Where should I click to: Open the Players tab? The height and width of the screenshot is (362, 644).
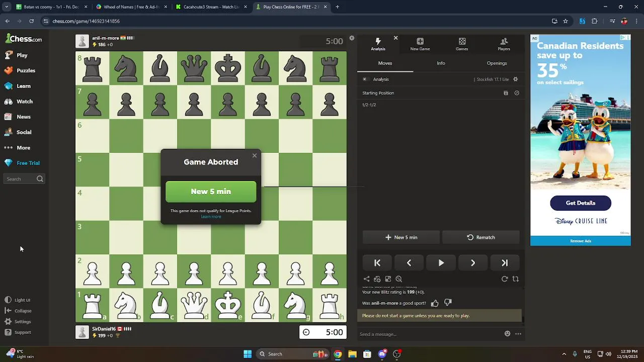click(x=504, y=44)
